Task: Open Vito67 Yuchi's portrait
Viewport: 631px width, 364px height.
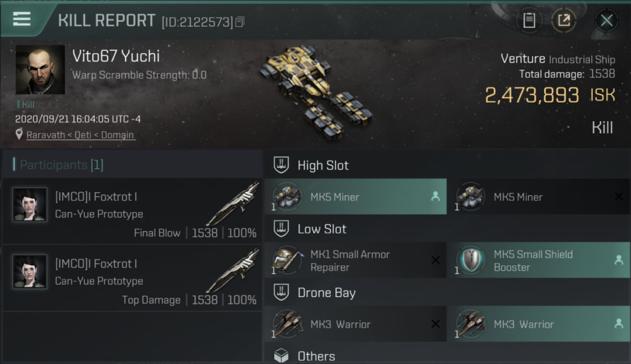Action: (x=40, y=69)
